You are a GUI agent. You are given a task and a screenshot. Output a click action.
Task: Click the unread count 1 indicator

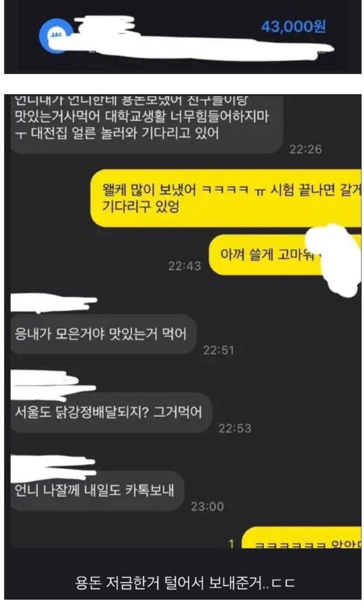(231, 543)
